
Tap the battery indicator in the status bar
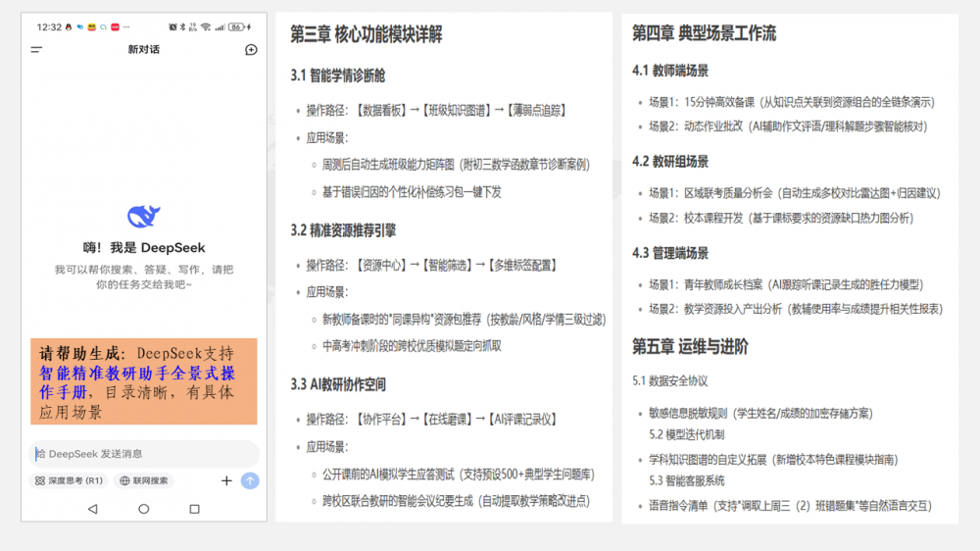pos(237,27)
